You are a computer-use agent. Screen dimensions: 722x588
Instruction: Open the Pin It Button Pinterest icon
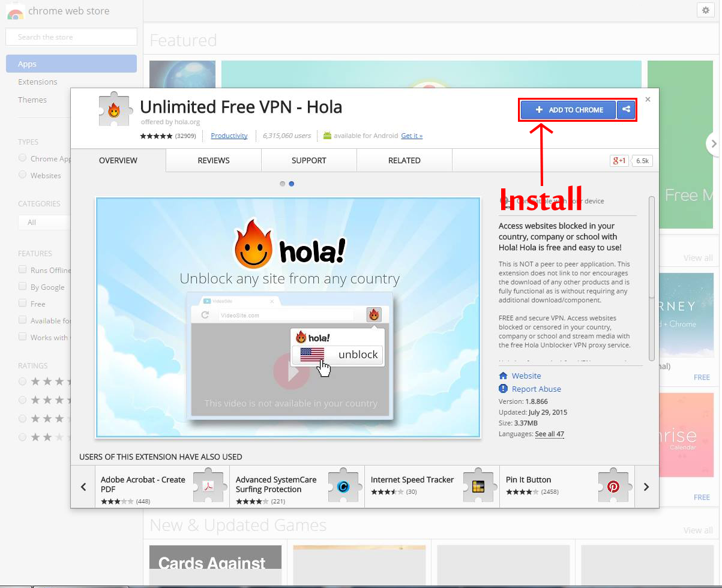coord(613,487)
